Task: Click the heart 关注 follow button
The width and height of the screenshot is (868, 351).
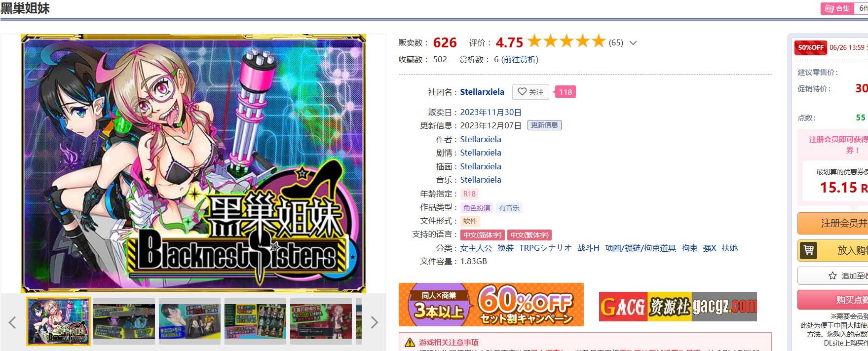Action: [530, 92]
